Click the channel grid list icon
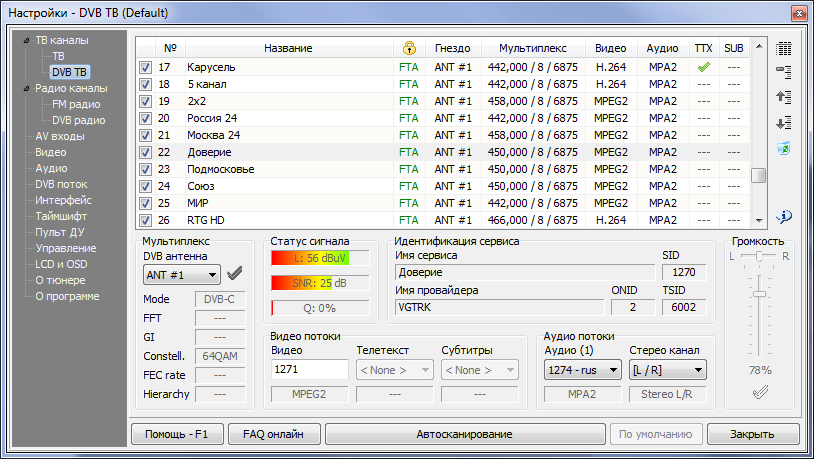The image size is (814, 459). point(784,48)
